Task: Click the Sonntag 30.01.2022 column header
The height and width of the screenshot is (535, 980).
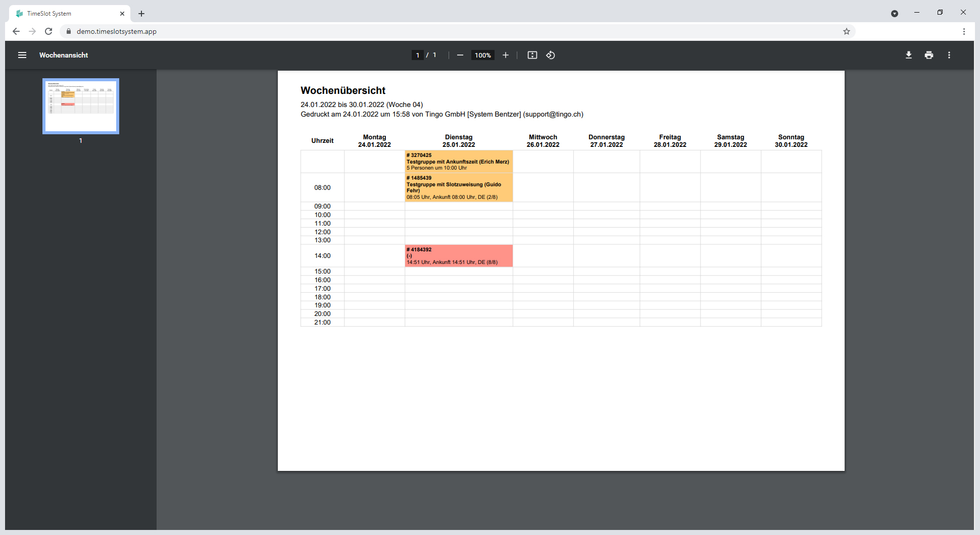Action: 791,141
